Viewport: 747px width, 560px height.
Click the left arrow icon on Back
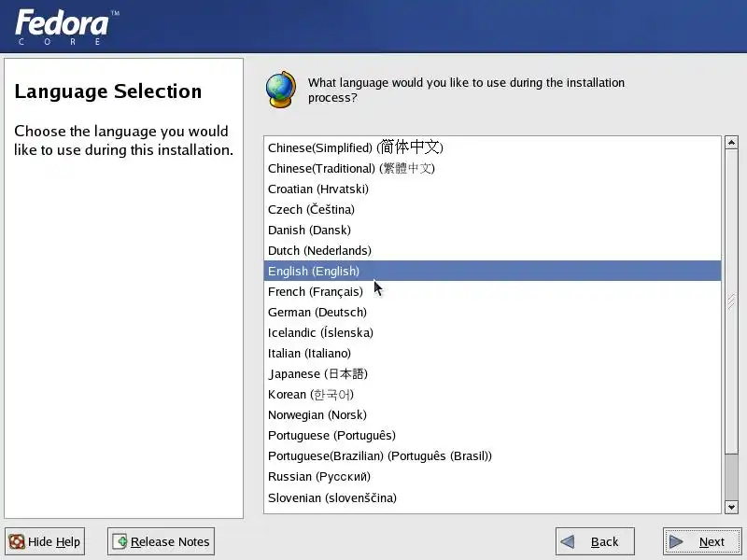coord(568,541)
